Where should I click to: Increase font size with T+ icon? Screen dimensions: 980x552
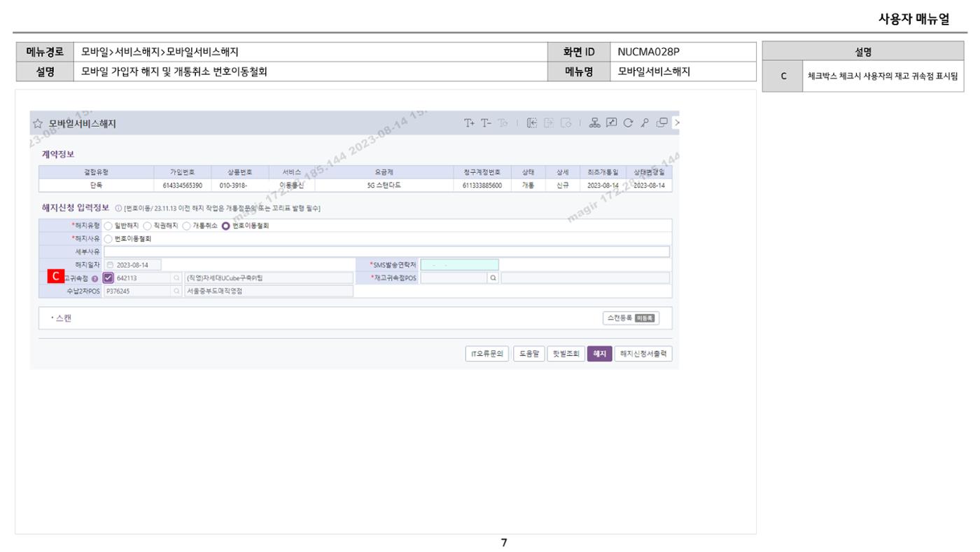click(x=469, y=123)
